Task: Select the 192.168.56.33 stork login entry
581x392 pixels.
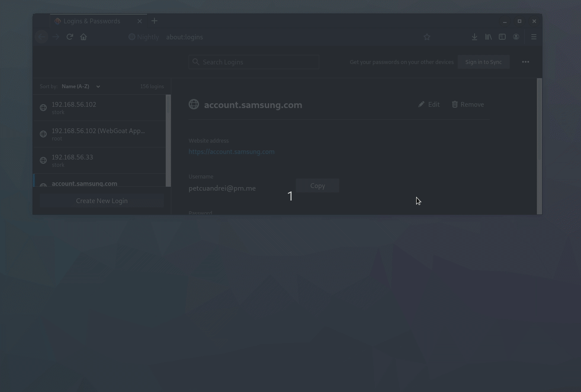Action: point(100,160)
